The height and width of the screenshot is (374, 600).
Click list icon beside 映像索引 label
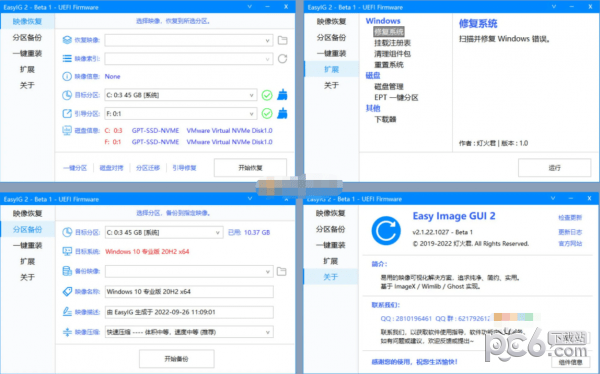(x=67, y=58)
